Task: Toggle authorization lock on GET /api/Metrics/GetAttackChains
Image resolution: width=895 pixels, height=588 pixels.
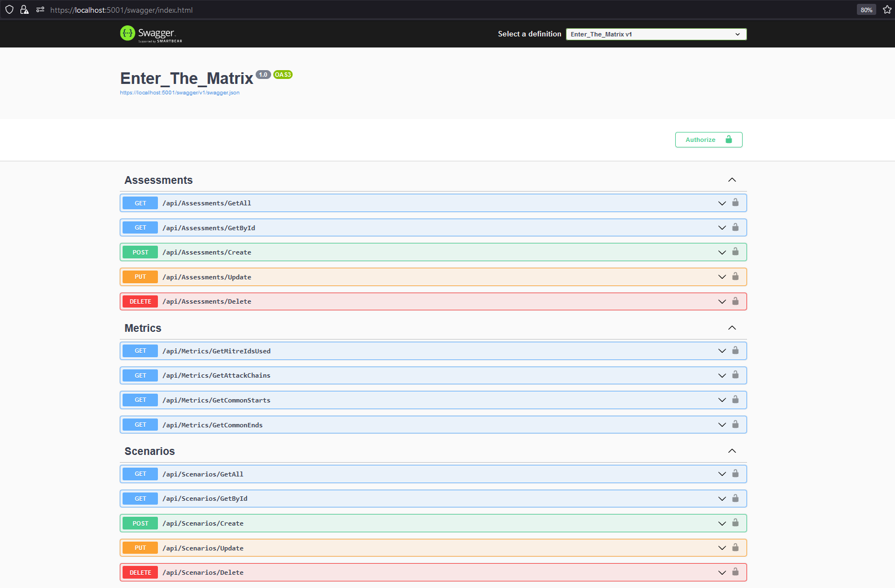Action: [x=735, y=375]
